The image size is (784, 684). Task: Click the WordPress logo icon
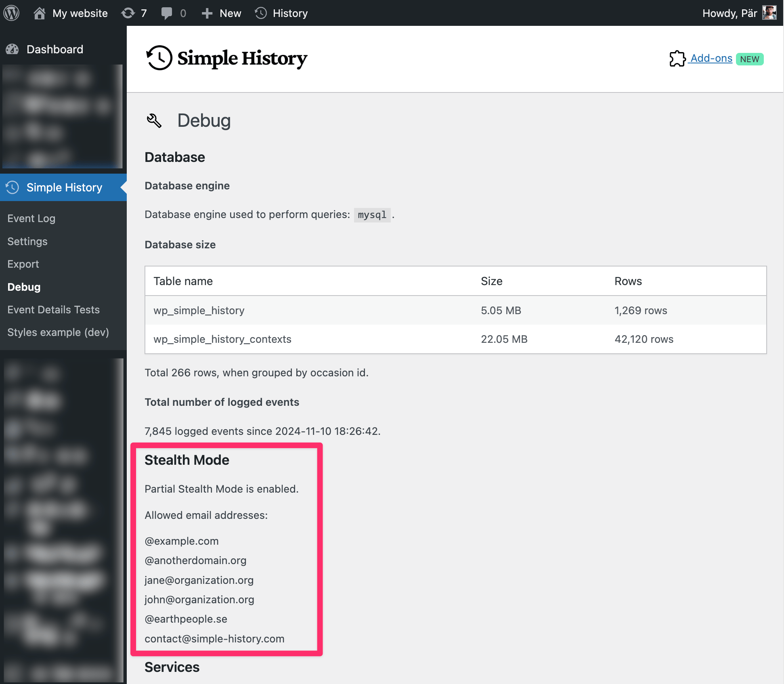(x=11, y=13)
